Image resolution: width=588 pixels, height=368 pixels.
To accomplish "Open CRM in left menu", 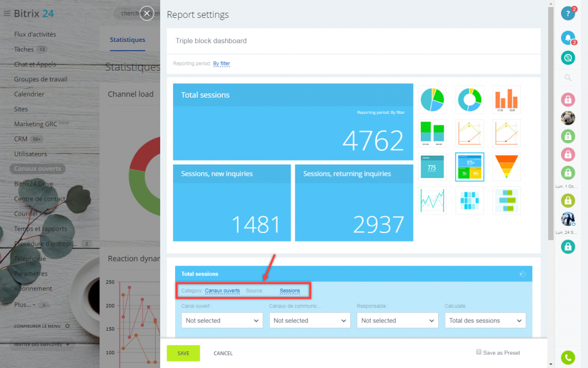I will pos(21,139).
